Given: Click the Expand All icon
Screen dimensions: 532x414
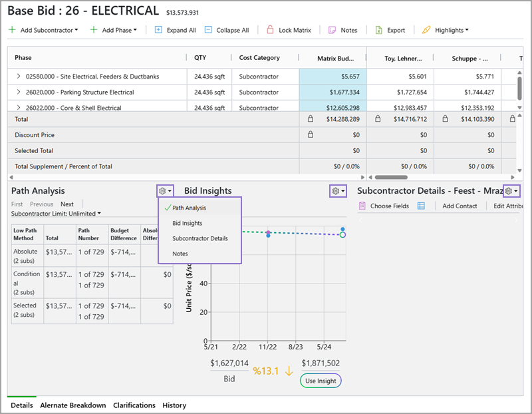Looking at the screenshot, I should 158,30.
